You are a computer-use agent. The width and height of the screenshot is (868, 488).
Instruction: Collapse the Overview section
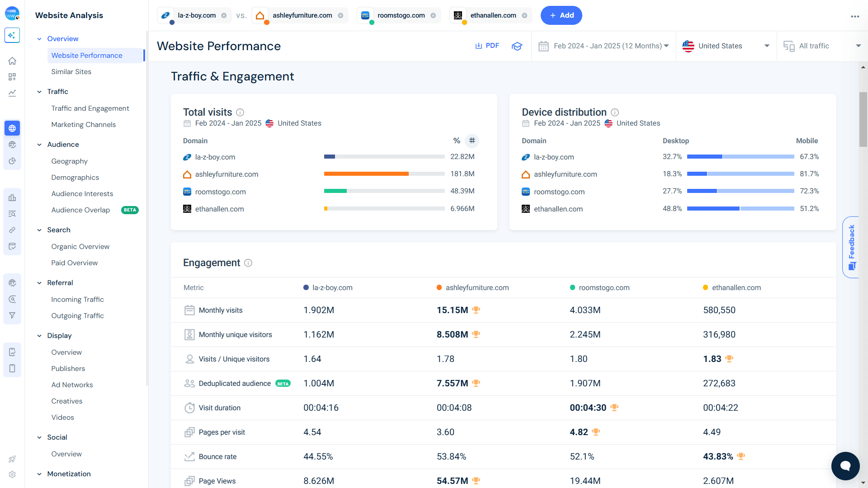click(39, 39)
